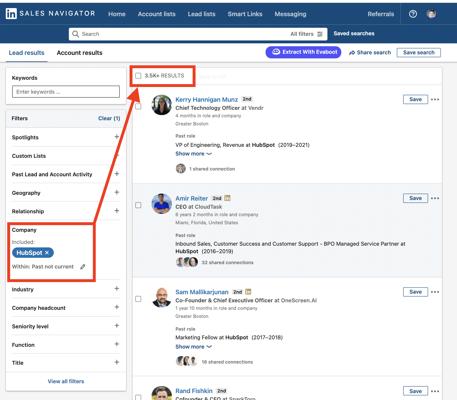Click Extract With Evaboot button
Viewport: 457px width, 400px height.
[303, 52]
